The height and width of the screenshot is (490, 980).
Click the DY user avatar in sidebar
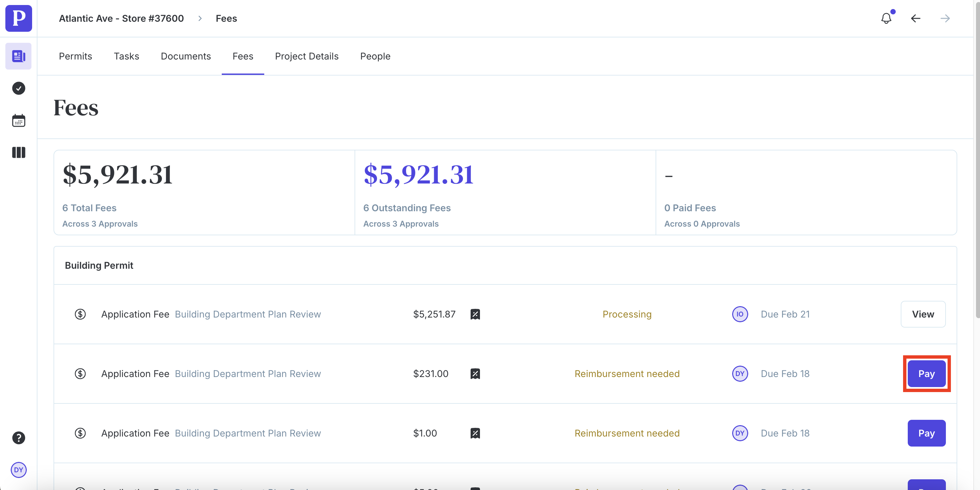click(x=18, y=470)
